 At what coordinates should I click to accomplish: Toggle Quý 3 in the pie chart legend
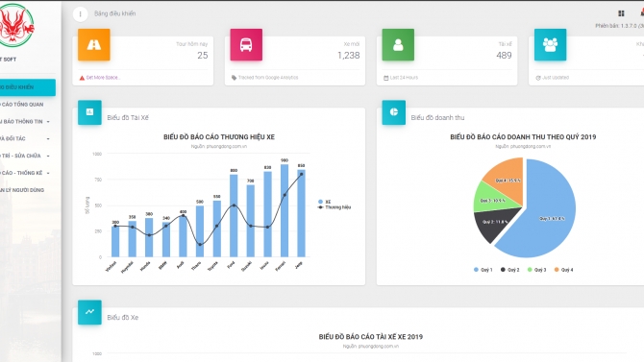click(536, 270)
